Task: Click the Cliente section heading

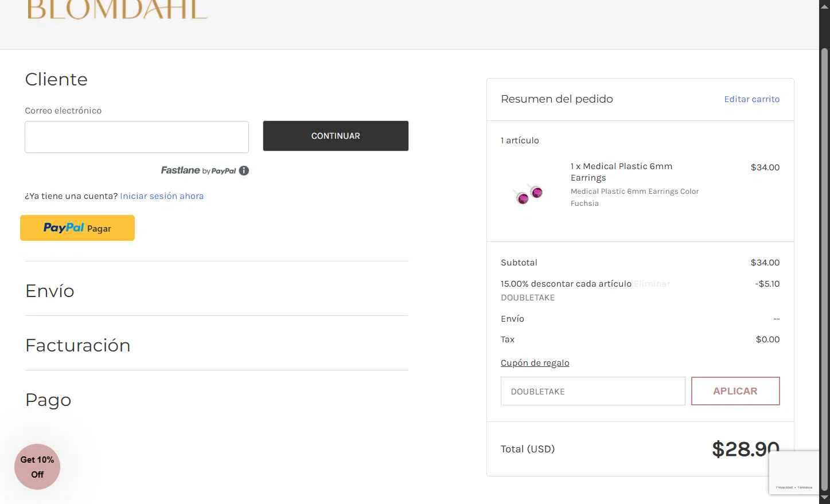Action: (56, 79)
